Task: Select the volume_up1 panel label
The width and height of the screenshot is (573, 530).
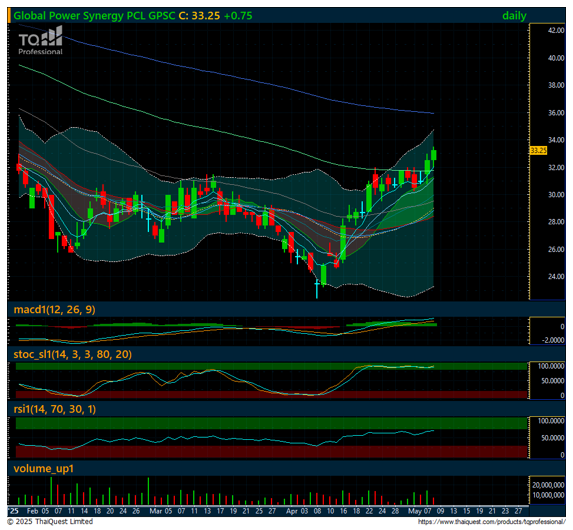Action: (43, 469)
